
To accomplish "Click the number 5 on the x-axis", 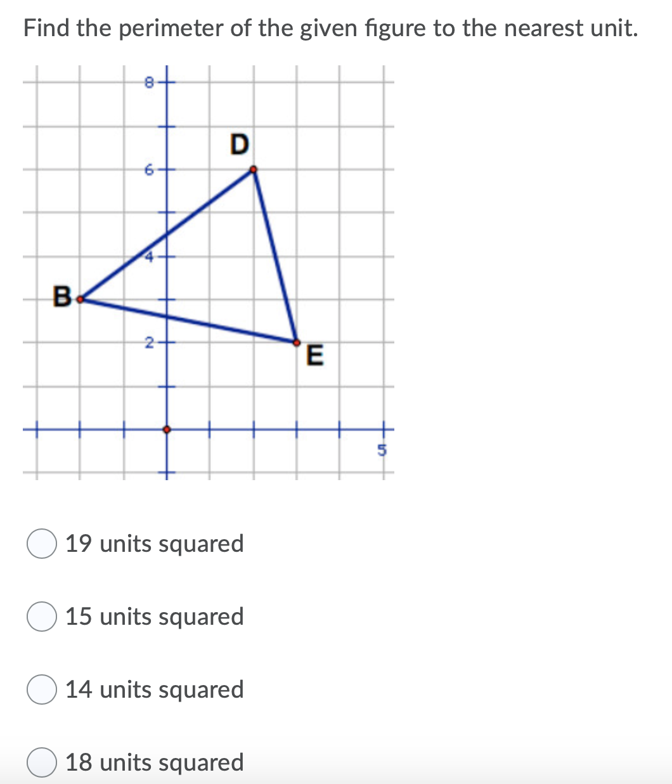I will (381, 448).
